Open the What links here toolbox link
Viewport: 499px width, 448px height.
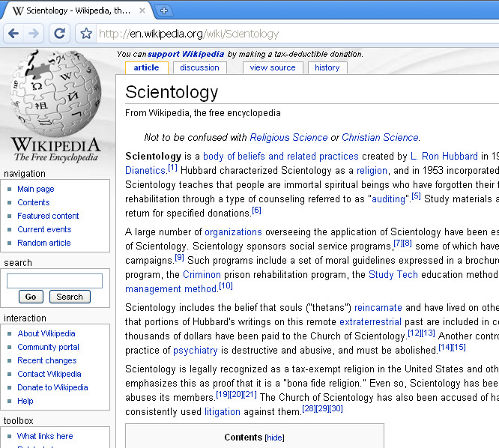point(45,436)
